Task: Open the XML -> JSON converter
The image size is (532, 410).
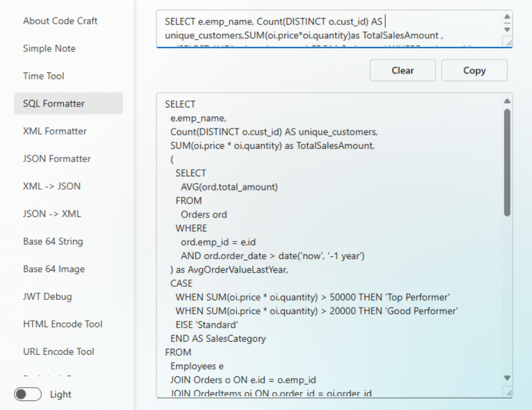Action: click(x=51, y=186)
